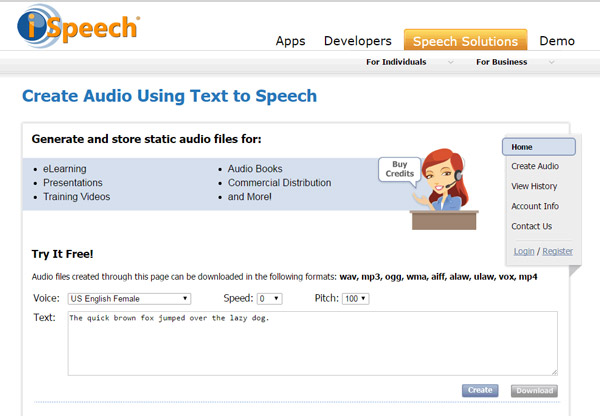This screenshot has width=600, height=416.
Task: Click the Training Videos list item
Action: point(77,197)
